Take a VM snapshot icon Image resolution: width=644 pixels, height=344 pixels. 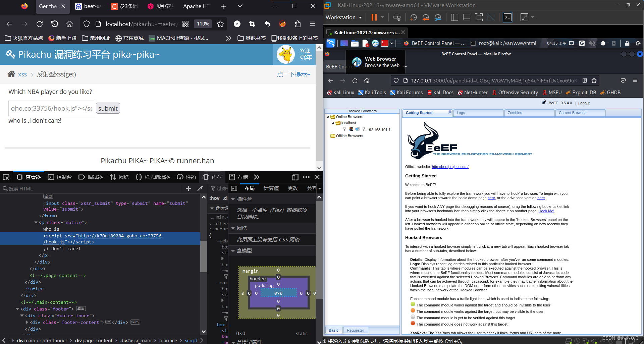click(414, 17)
